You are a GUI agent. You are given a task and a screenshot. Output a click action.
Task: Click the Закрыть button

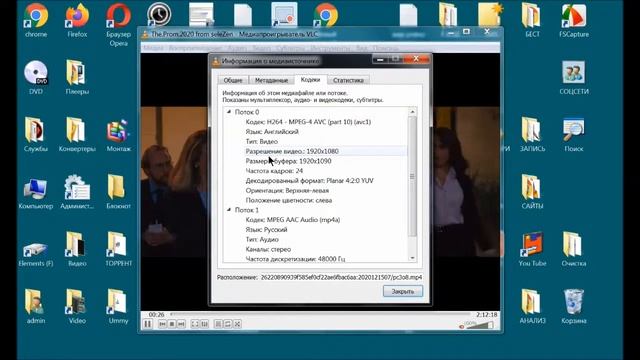[402, 291]
